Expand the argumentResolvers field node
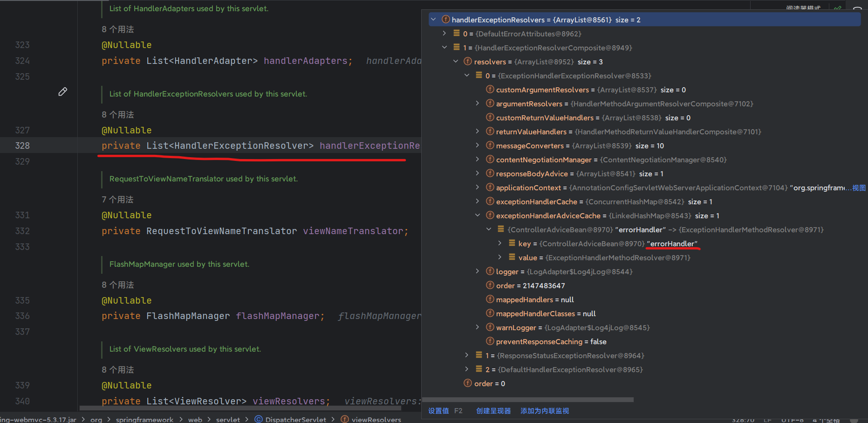This screenshot has height=423, width=868. (477, 104)
